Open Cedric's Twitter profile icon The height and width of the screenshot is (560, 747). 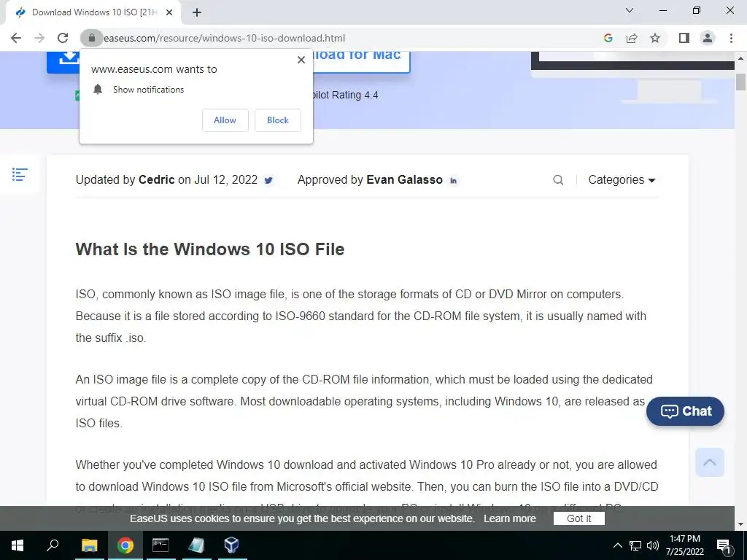268,181
